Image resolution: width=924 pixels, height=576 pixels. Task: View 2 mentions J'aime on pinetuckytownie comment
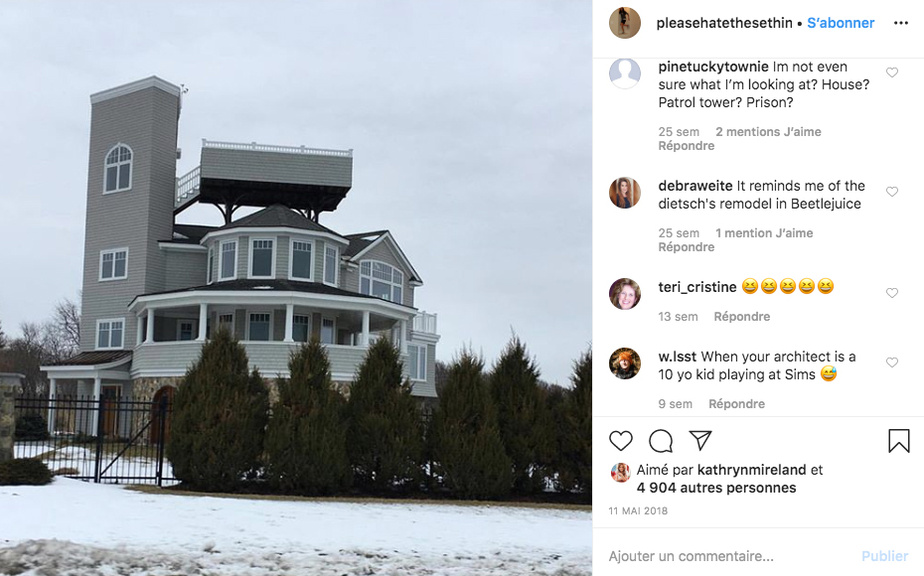coord(768,131)
